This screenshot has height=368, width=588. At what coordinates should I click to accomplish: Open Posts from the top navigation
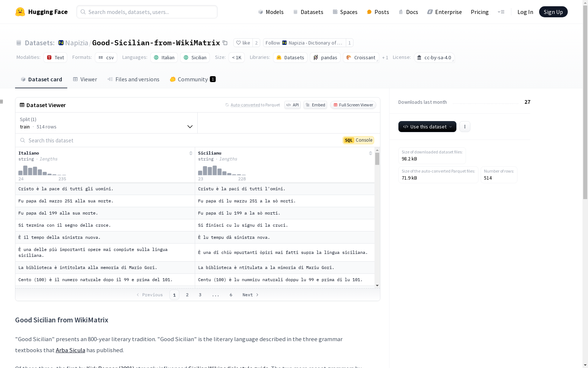(x=378, y=12)
